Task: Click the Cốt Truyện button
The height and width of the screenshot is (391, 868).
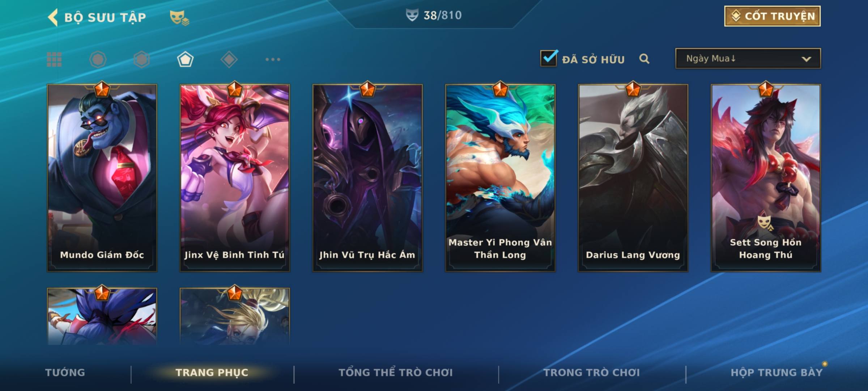Action: click(x=772, y=16)
